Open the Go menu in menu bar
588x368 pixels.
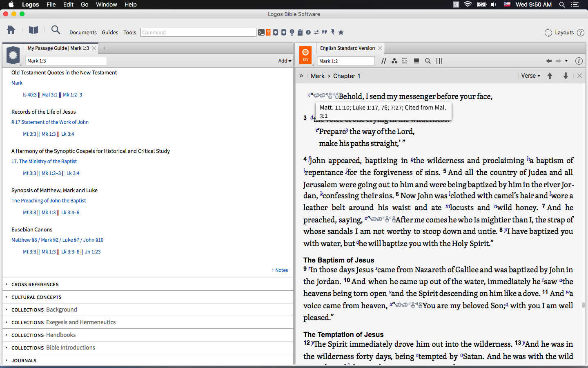tap(85, 4)
